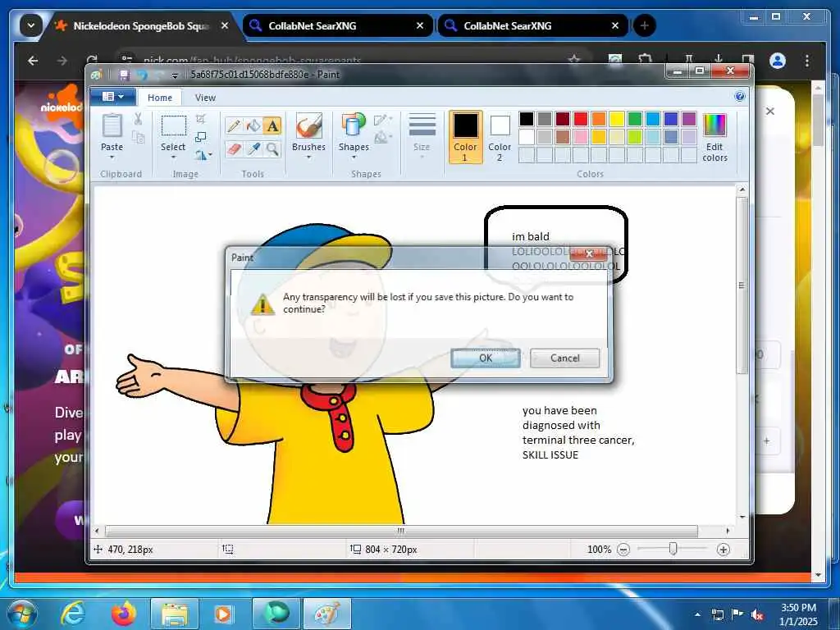Click the Crop icon in Image group

[201, 119]
